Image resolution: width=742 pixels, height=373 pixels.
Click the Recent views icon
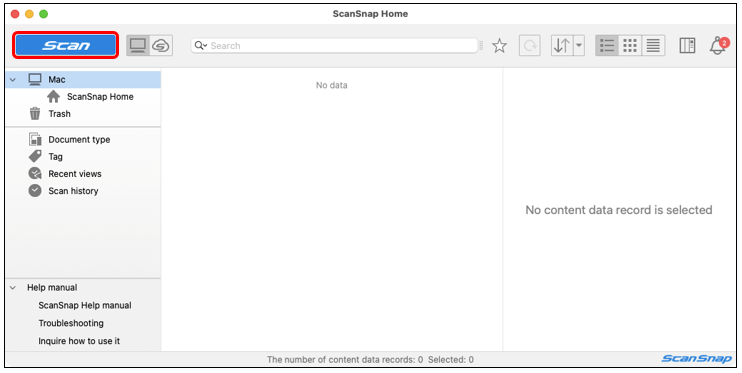(35, 174)
